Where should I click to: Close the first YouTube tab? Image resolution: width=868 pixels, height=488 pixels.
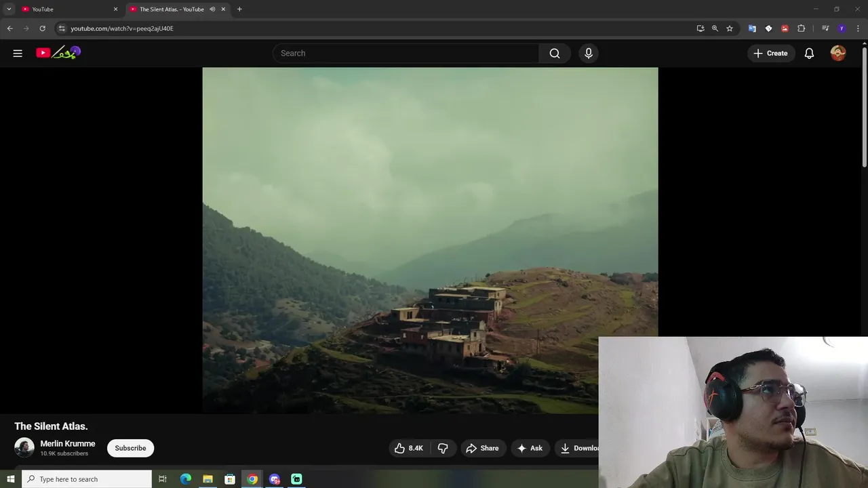pyautogui.click(x=115, y=9)
